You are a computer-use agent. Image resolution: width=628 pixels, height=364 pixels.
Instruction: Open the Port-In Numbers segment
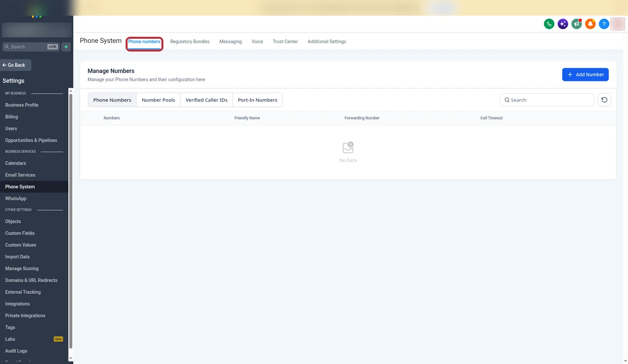point(258,100)
